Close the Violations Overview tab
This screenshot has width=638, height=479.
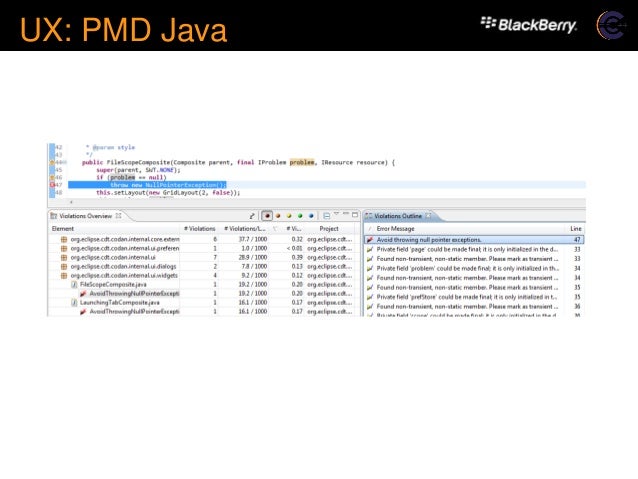pos(118,216)
